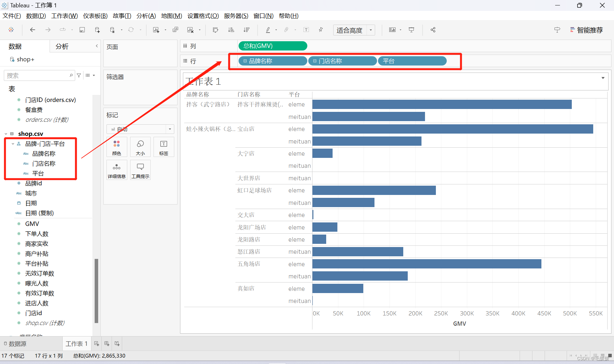Click the share workbook icon
This screenshot has height=364, width=614.
pyautogui.click(x=433, y=30)
